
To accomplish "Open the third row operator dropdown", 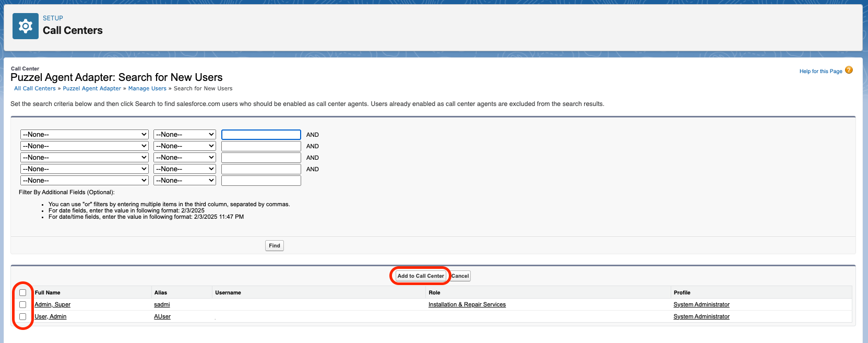I will tap(185, 158).
